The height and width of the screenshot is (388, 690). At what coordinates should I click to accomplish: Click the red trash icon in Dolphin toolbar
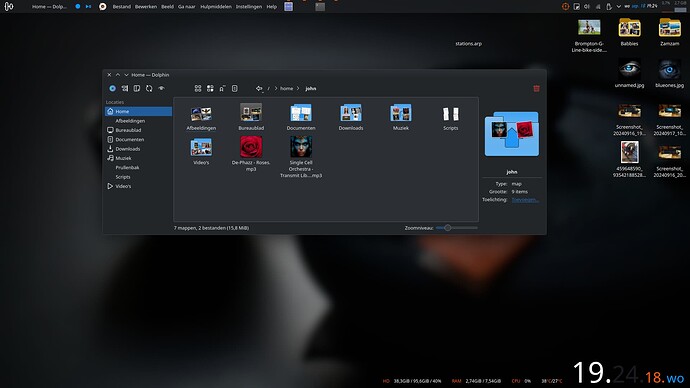click(536, 88)
